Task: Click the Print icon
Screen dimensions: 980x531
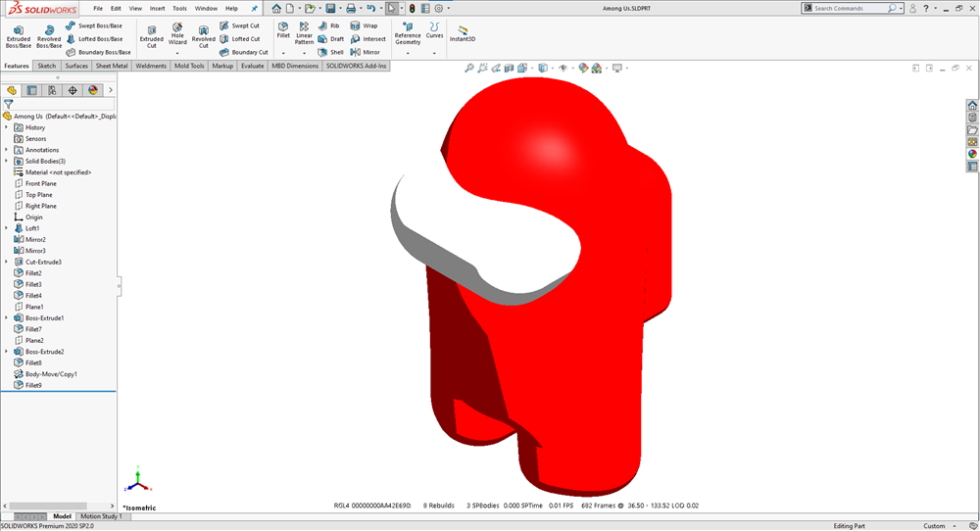Action: pos(351,9)
